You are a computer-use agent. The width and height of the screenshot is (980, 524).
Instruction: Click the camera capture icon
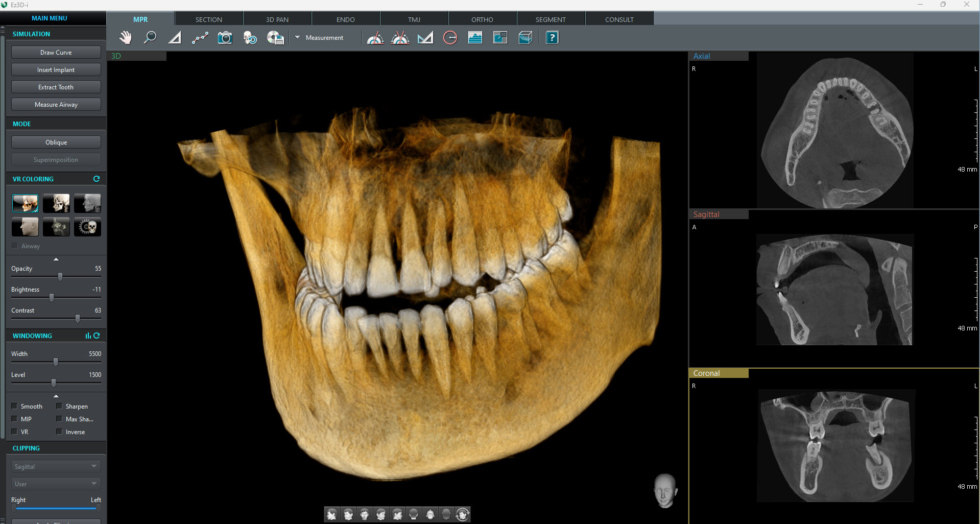(x=225, y=38)
